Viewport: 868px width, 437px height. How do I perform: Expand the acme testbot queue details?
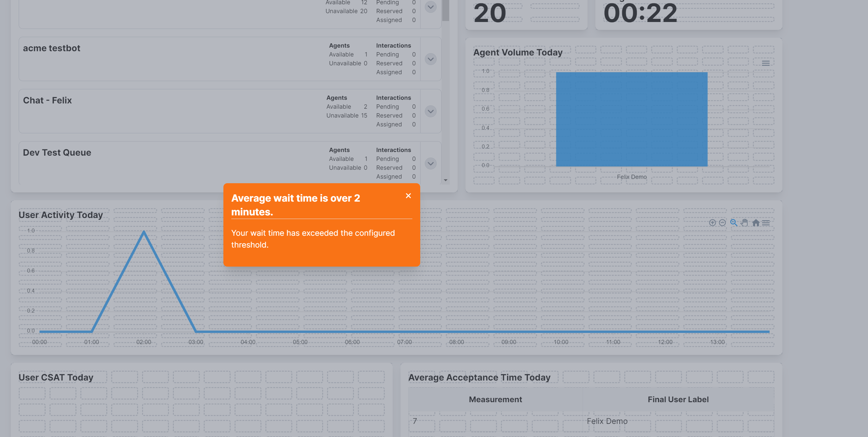click(430, 59)
